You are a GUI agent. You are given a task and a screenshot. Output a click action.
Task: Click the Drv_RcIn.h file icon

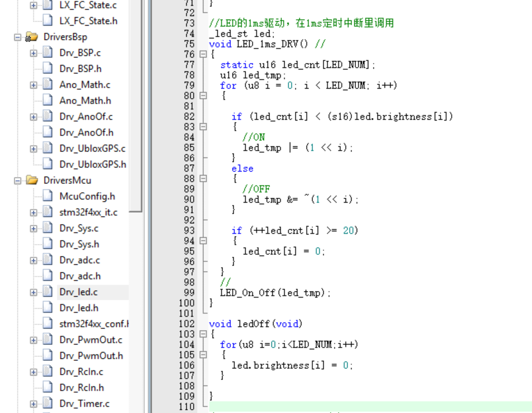coord(48,387)
